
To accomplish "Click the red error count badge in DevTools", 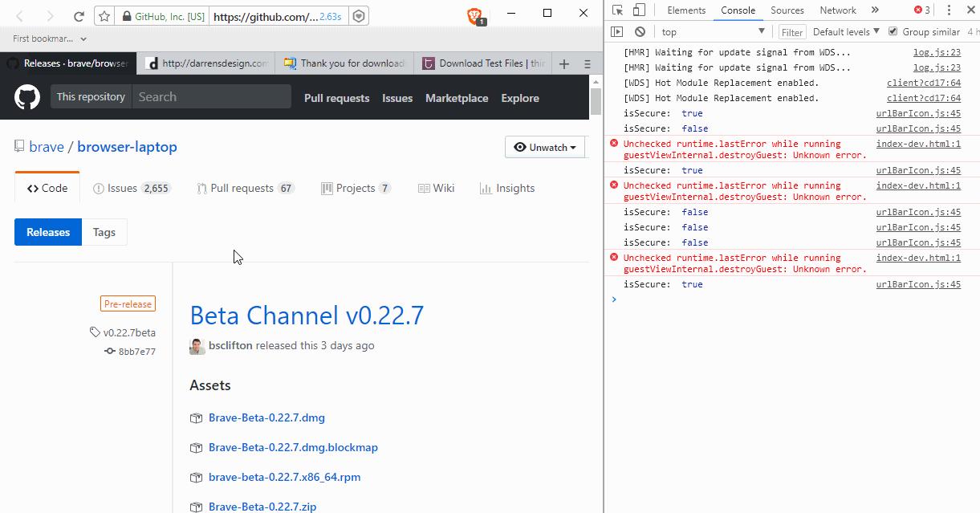I will point(922,10).
